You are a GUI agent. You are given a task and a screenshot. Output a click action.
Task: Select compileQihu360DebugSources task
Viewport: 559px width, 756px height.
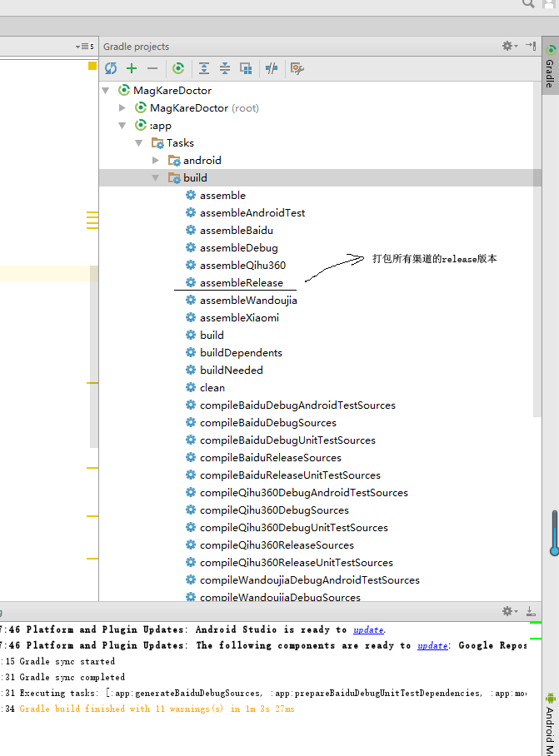point(274,510)
